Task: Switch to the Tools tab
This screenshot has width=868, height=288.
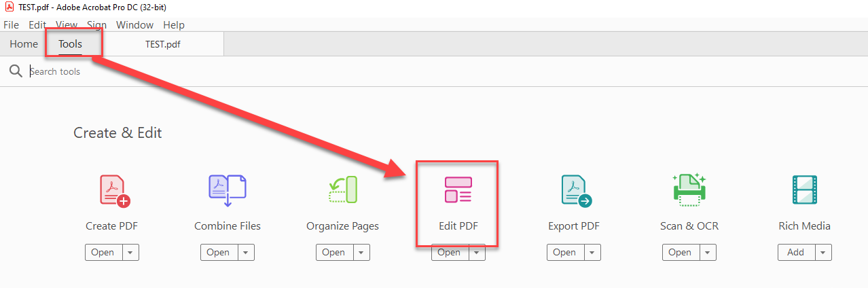Action: (70, 44)
